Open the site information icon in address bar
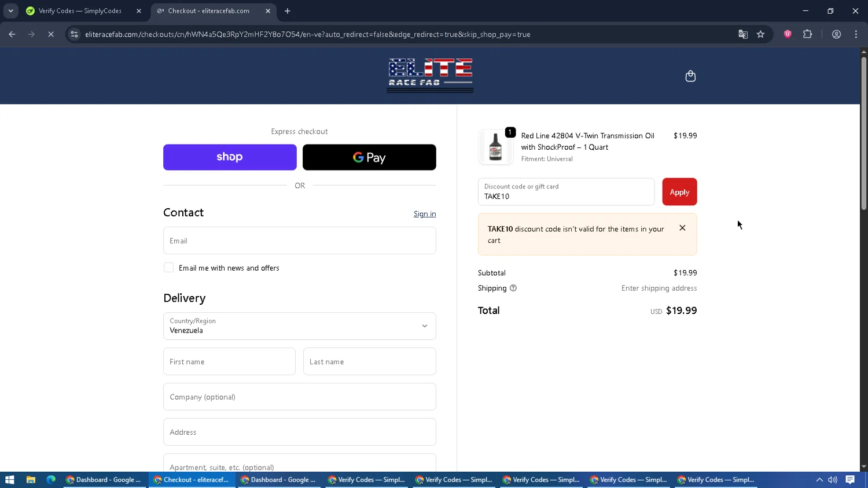The width and height of the screenshot is (868, 488). click(74, 34)
